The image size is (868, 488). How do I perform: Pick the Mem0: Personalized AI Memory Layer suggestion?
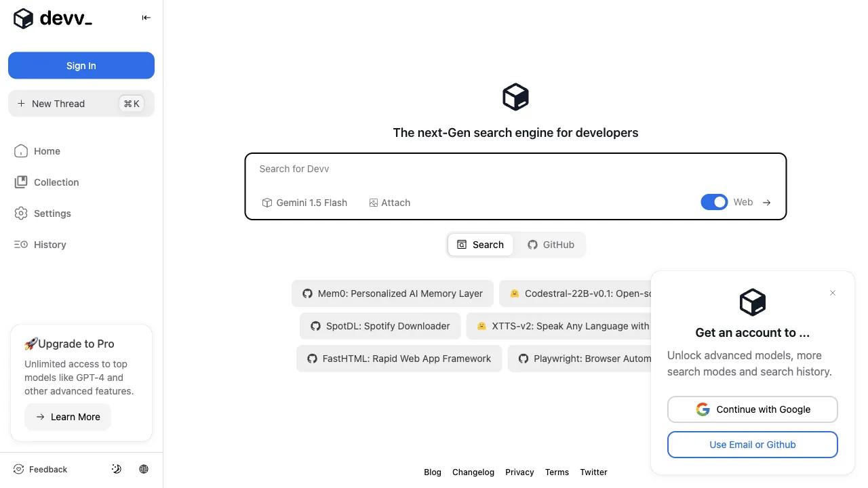pos(392,293)
